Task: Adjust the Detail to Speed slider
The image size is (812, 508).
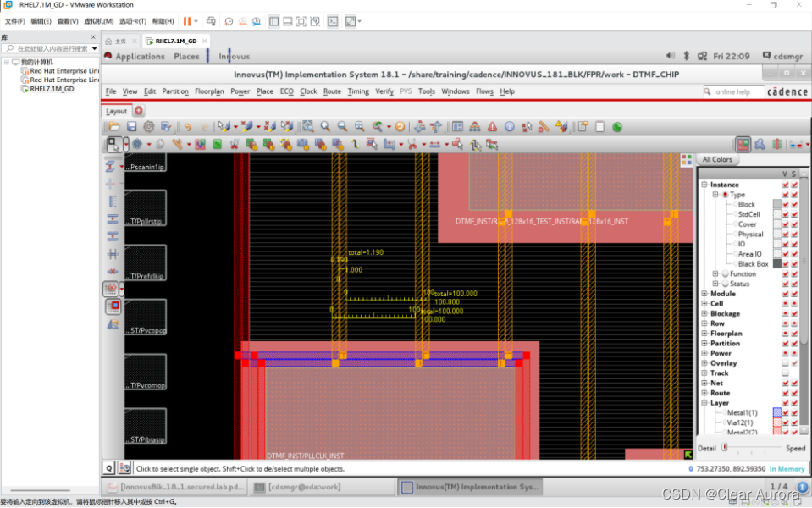Action: click(x=752, y=447)
